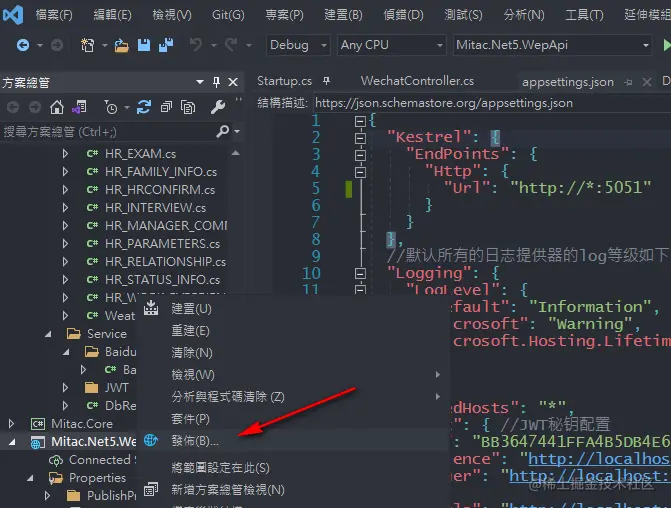Switch to the Startup.cs tab

click(284, 81)
